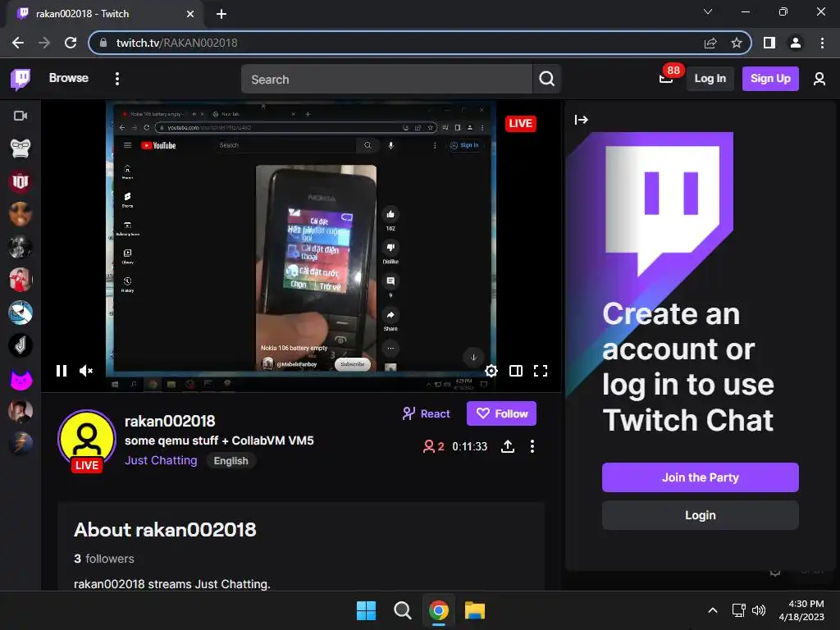
Task: Open the three-dot menu beside Browse
Action: coord(117,79)
